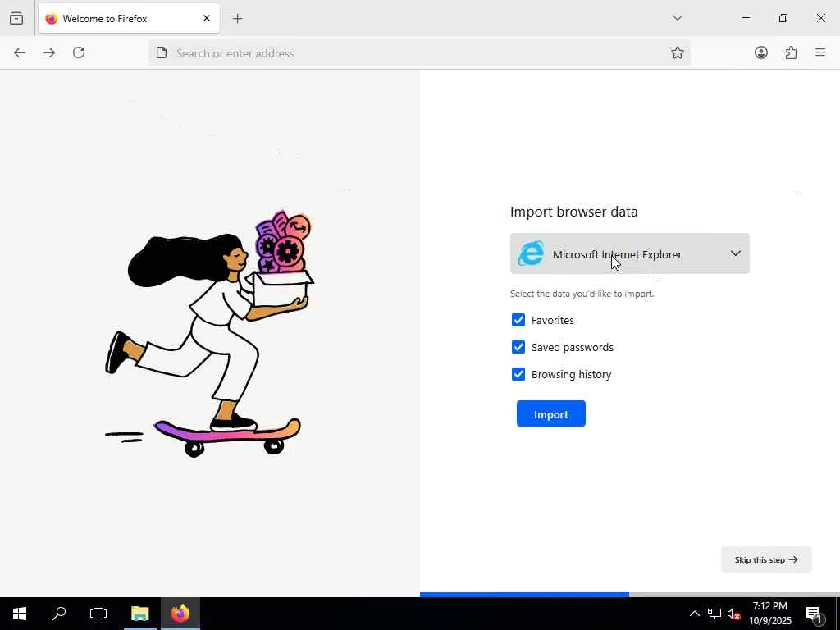Viewport: 840px width, 630px height.
Task: Open the Firefox application hamburger menu
Action: pyautogui.click(x=820, y=52)
